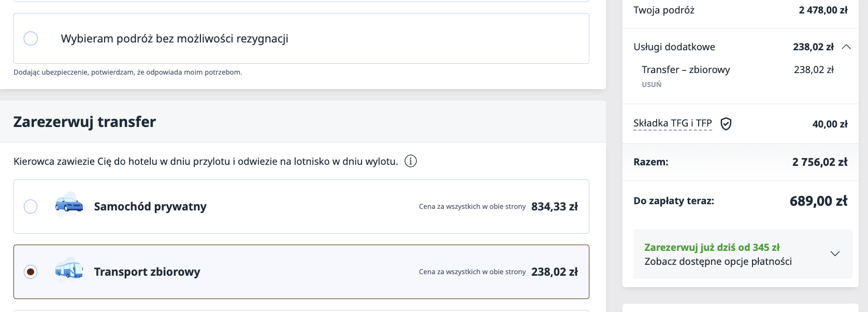Expand the available payment options chevron
This screenshot has height=312, width=868.
pyautogui.click(x=834, y=253)
